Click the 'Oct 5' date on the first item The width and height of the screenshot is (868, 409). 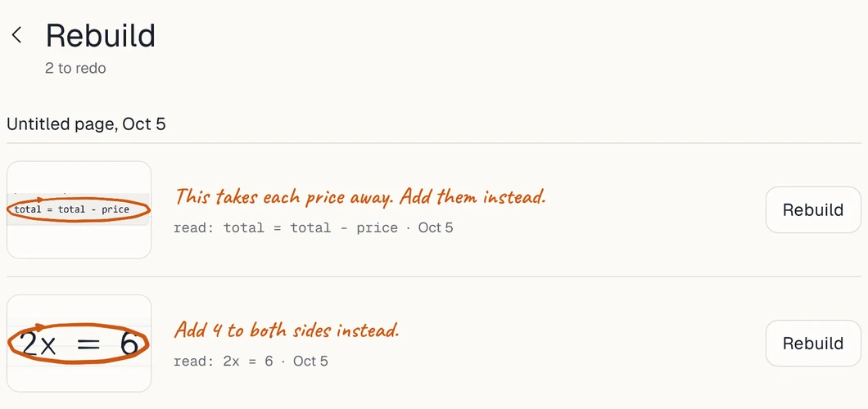point(436,227)
